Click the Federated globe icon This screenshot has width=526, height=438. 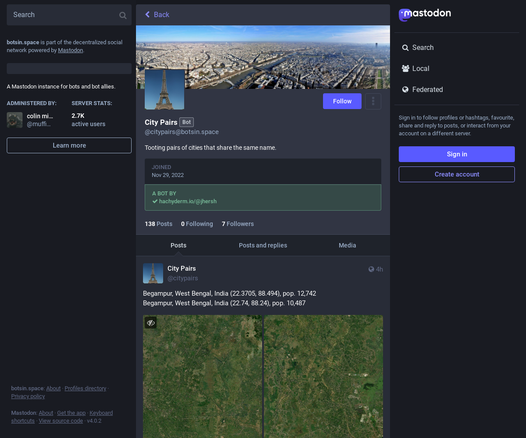(x=405, y=90)
